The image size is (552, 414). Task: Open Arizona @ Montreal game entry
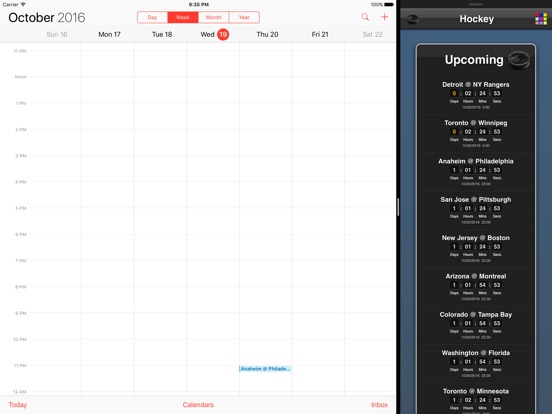click(x=476, y=287)
